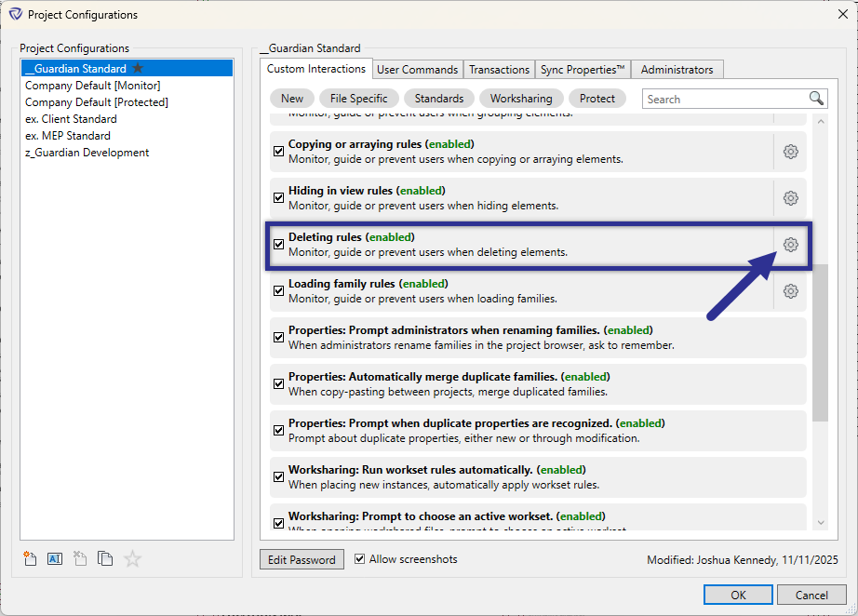This screenshot has width=858, height=616.
Task: Open the Sync Properties tab
Action: [x=583, y=68]
